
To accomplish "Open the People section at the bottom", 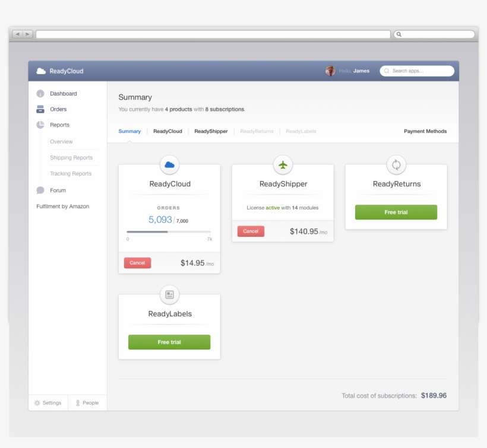I will tap(87, 402).
